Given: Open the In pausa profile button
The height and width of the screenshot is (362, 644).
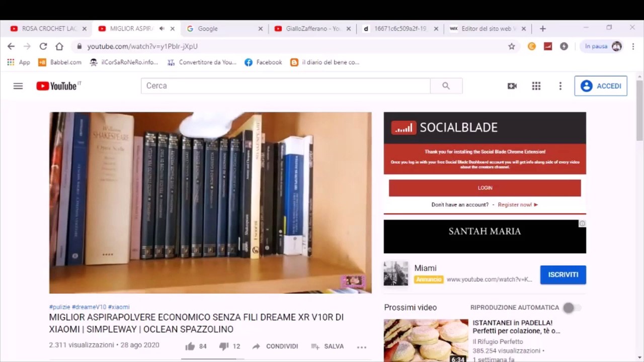Looking at the screenshot, I should point(603,46).
